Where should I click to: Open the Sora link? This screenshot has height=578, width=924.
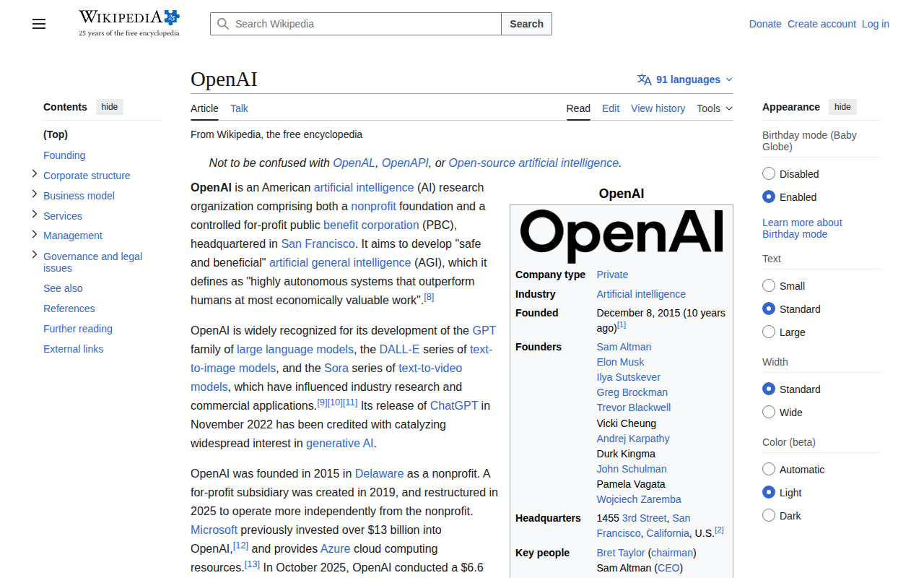(336, 368)
